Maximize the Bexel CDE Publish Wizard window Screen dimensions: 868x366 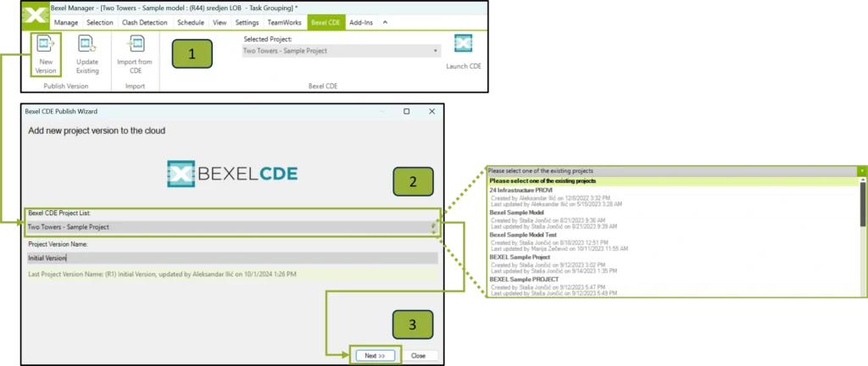click(406, 111)
